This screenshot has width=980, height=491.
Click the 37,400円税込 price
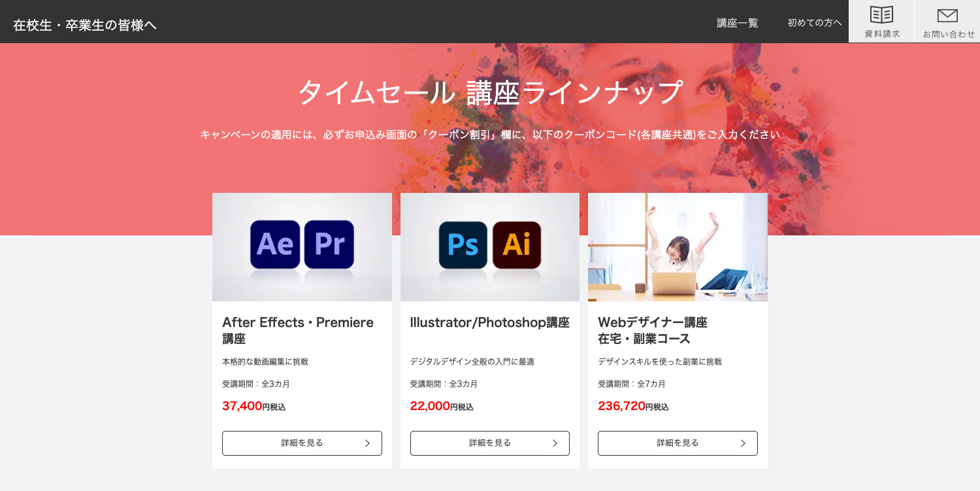tap(254, 406)
